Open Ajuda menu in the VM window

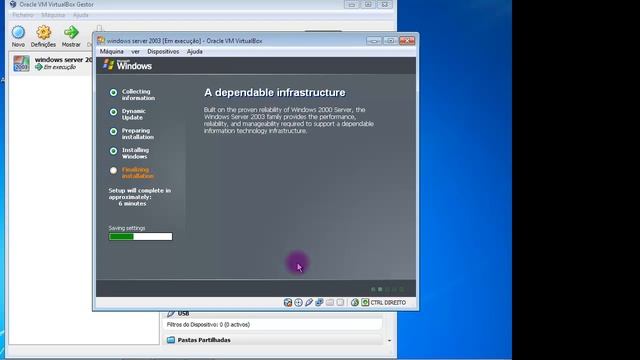tap(195, 51)
